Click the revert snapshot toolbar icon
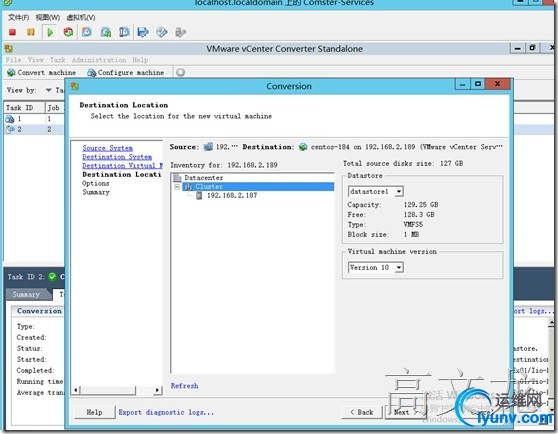This screenshot has height=434, width=558. click(x=106, y=32)
